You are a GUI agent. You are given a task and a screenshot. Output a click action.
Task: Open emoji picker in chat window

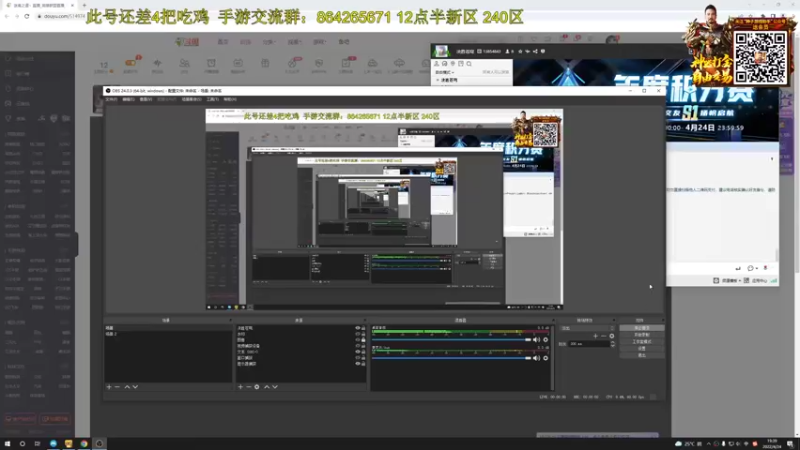(751, 268)
